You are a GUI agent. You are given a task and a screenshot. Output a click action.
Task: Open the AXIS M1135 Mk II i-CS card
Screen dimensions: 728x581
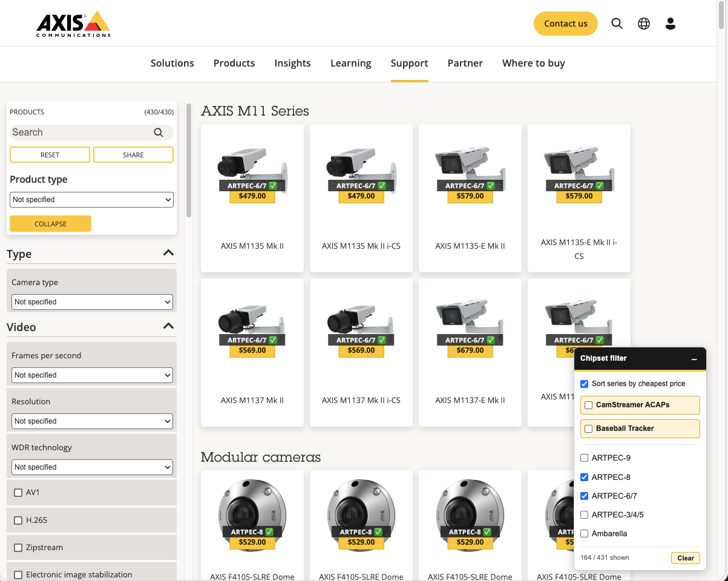pyautogui.click(x=361, y=199)
